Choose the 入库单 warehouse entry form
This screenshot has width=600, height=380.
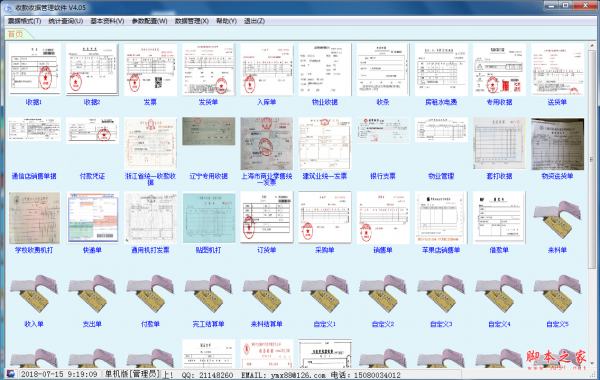[x=267, y=69]
